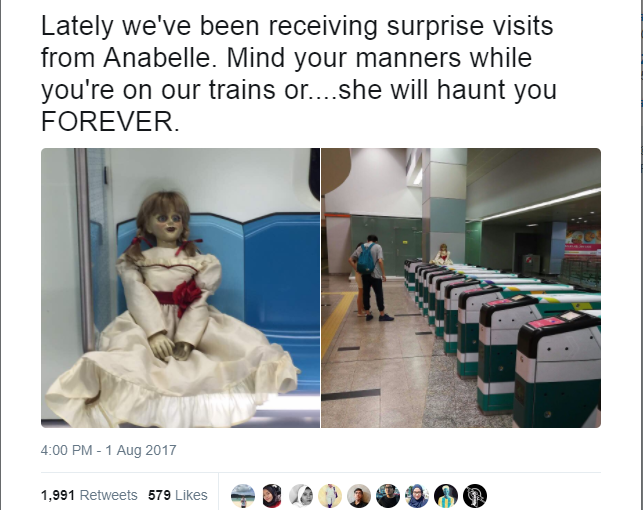View the 579 Likes list
Viewport: 643px width, 510px height.
click(178, 495)
